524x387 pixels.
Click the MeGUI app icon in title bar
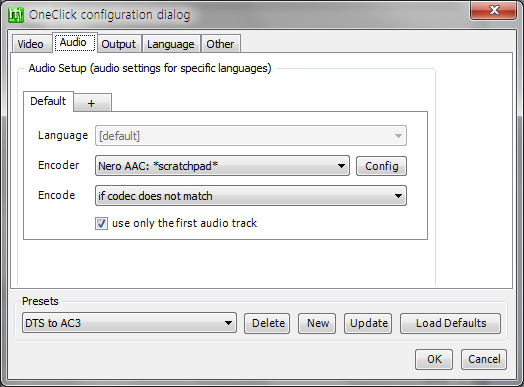tap(16, 15)
